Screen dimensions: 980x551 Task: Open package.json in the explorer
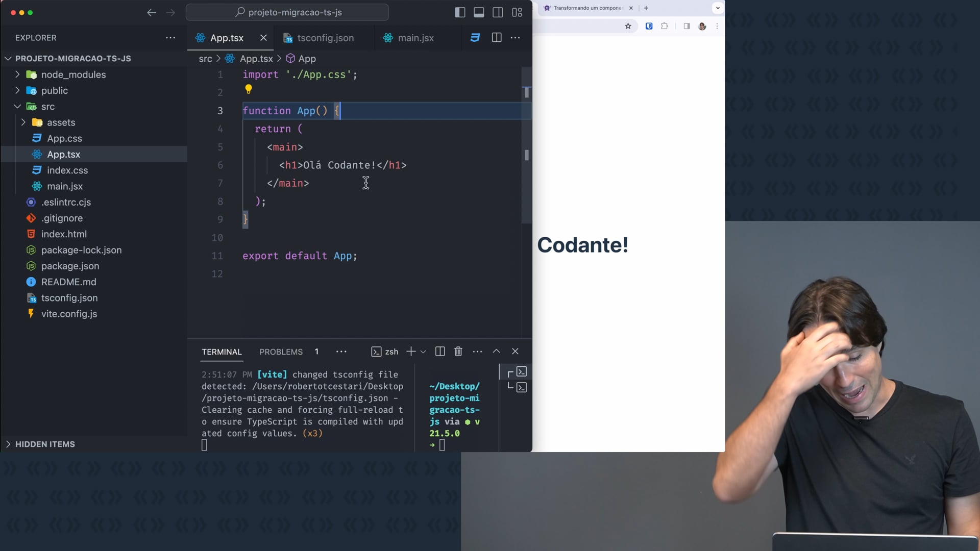tap(70, 266)
